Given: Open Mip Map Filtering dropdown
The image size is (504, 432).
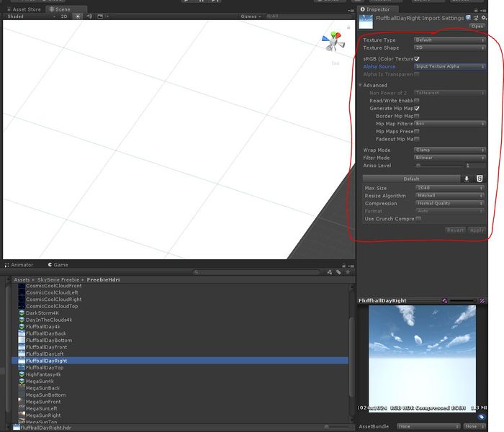Looking at the screenshot, I should click(450, 124).
